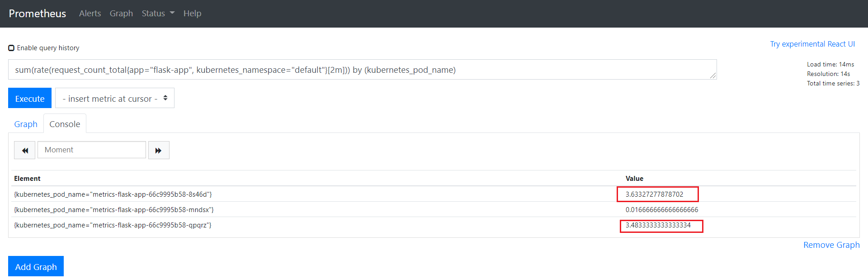Expand the insert metric at cursor dropdown

tap(115, 98)
